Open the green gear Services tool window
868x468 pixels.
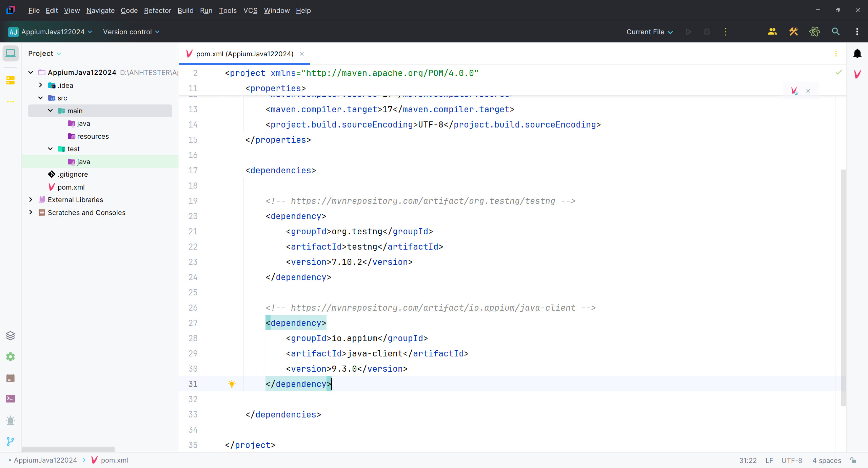(x=11, y=357)
